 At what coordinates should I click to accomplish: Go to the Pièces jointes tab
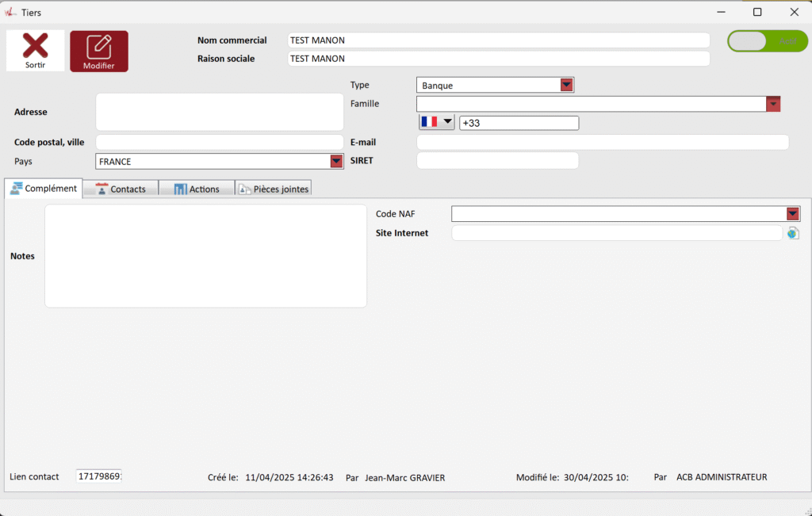(274, 189)
